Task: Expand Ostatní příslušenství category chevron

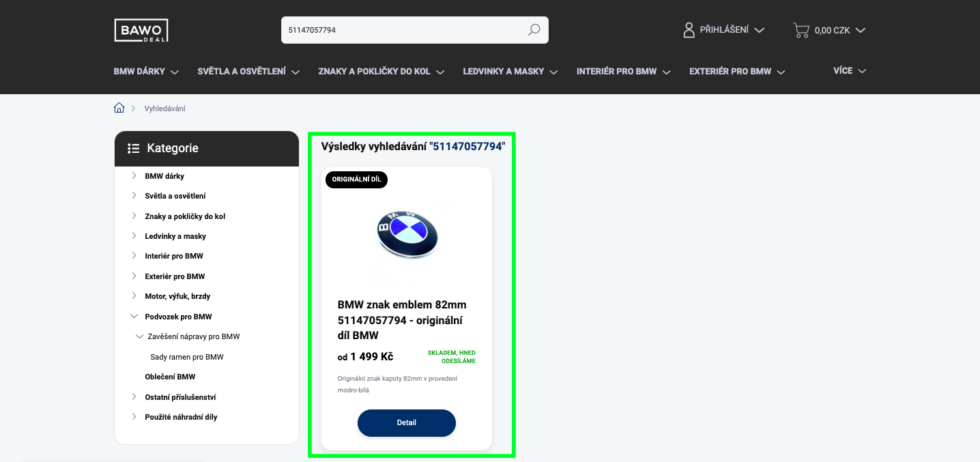Action: click(x=134, y=396)
